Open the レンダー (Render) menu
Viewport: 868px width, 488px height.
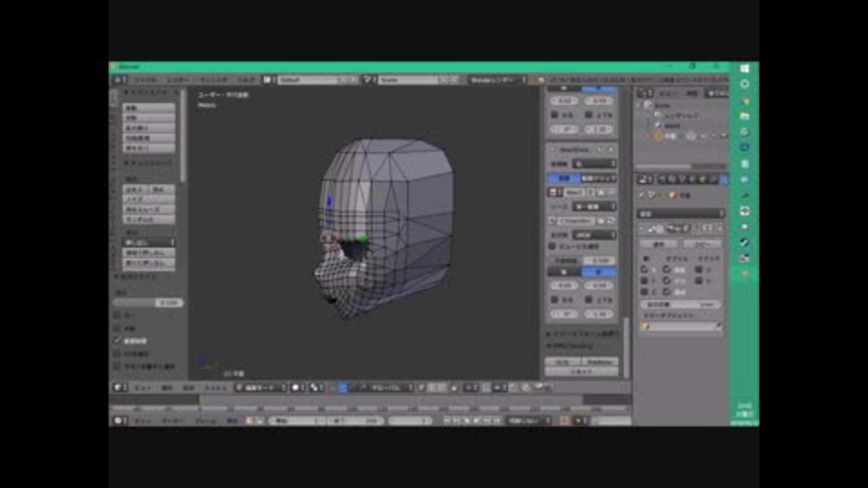(178, 80)
